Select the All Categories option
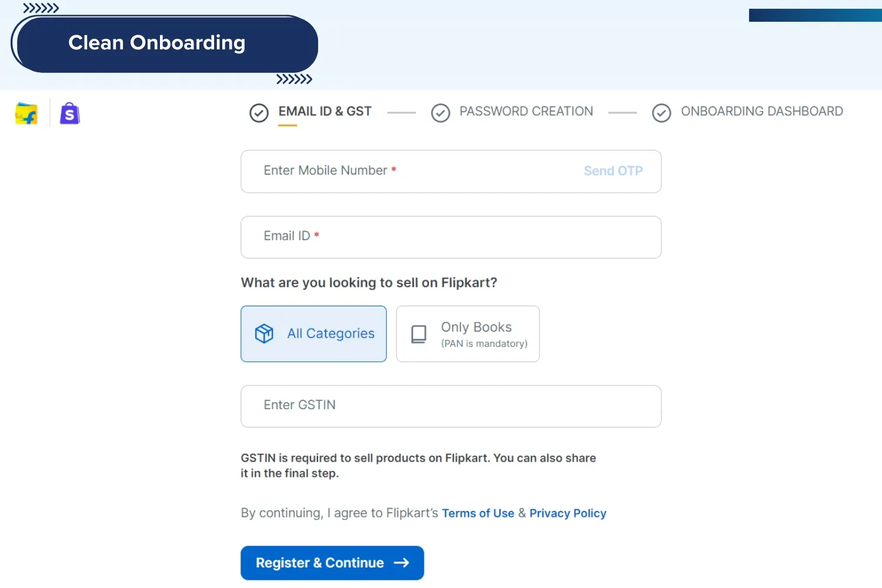 click(313, 333)
